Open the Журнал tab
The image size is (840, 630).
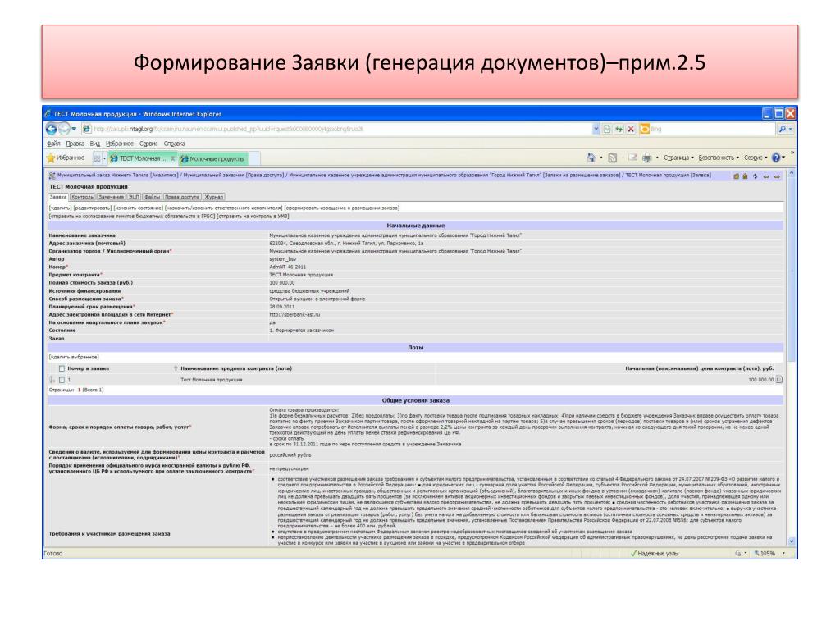coord(214,197)
